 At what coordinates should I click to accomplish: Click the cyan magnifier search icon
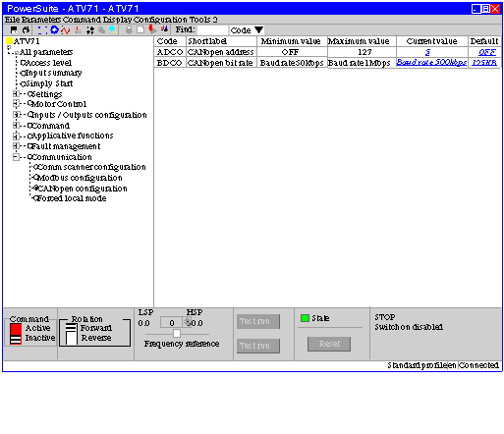click(x=113, y=29)
